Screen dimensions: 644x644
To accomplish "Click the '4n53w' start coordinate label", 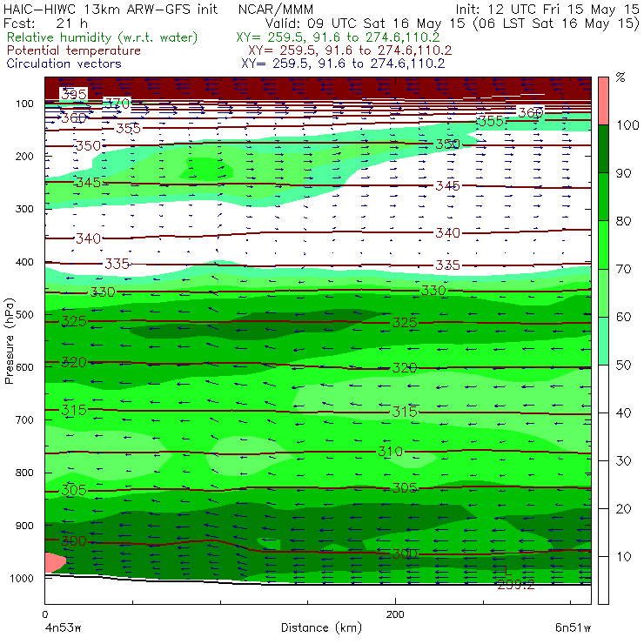I will (63, 628).
